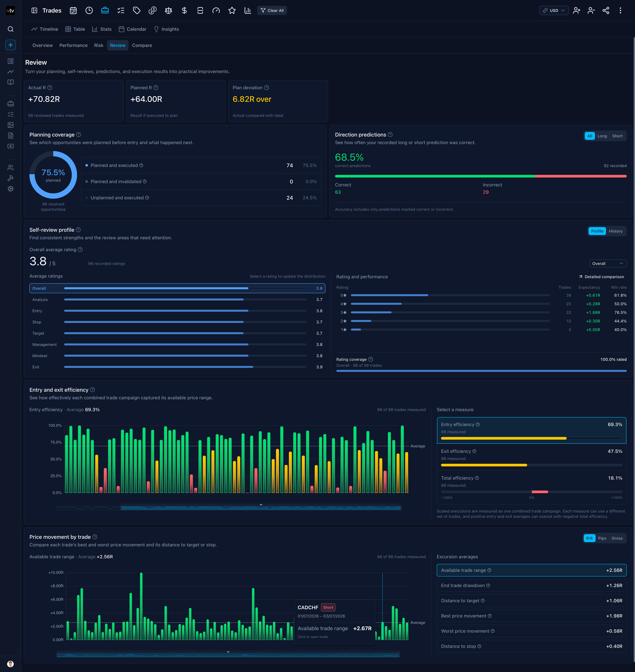Open the open-book journal icon in sidebar

click(10, 82)
